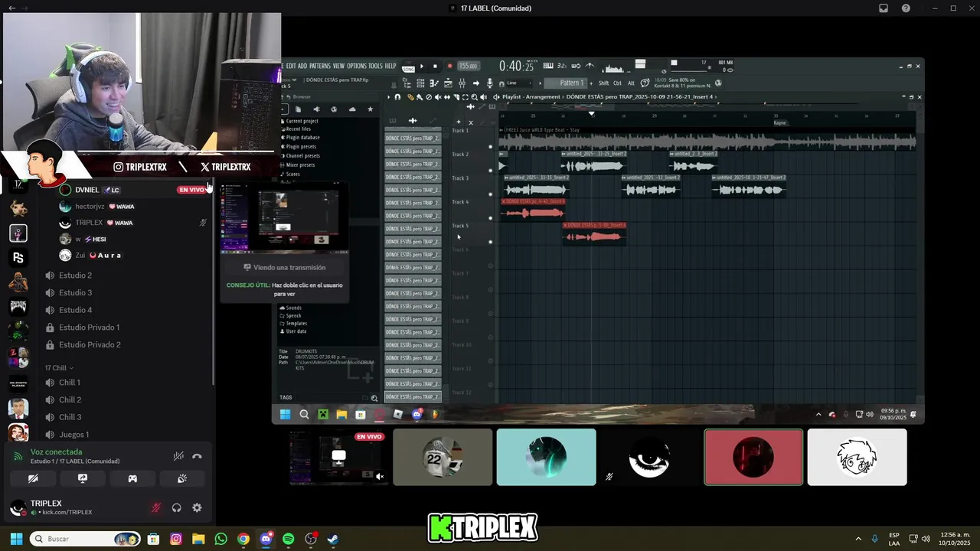Expand Current project in FL browser

point(302,121)
